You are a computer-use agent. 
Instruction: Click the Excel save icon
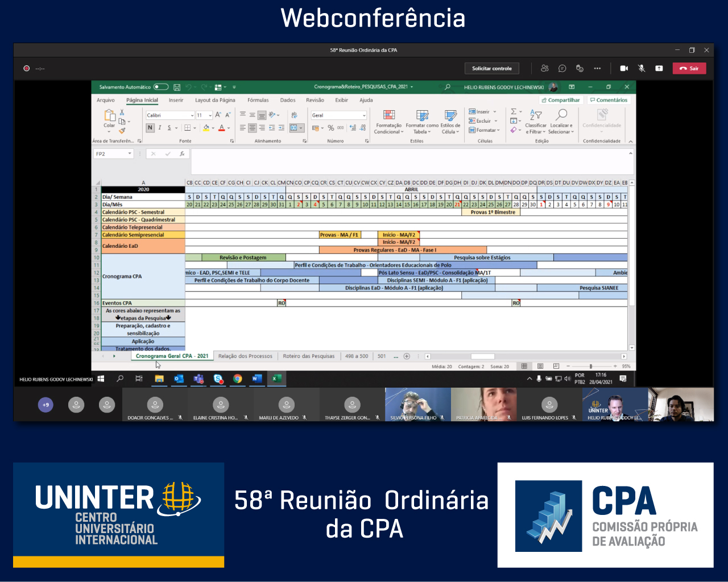coord(177,88)
